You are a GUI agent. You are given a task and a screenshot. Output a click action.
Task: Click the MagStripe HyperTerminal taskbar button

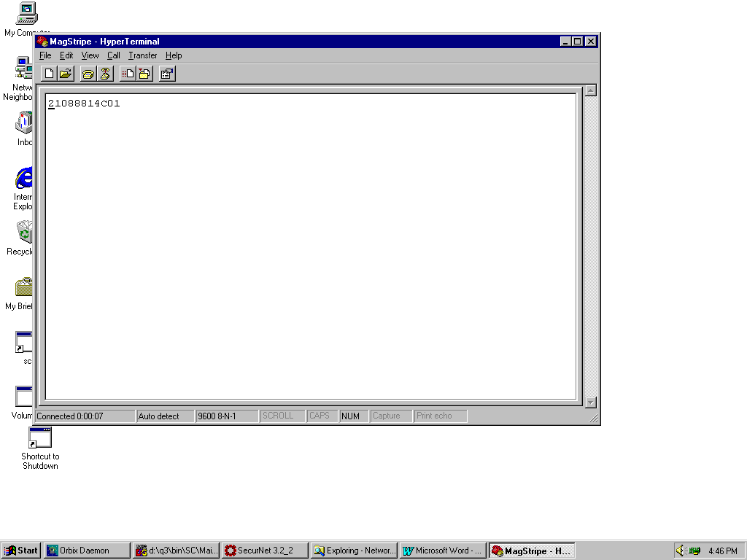[532, 551]
